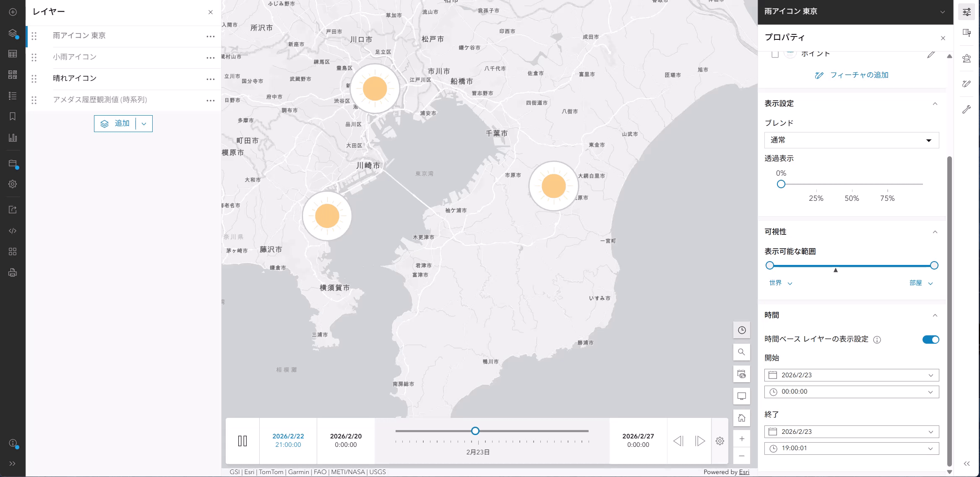The width and height of the screenshot is (980, 477).
Task: Step forward on the time slider
Action: 699,441
